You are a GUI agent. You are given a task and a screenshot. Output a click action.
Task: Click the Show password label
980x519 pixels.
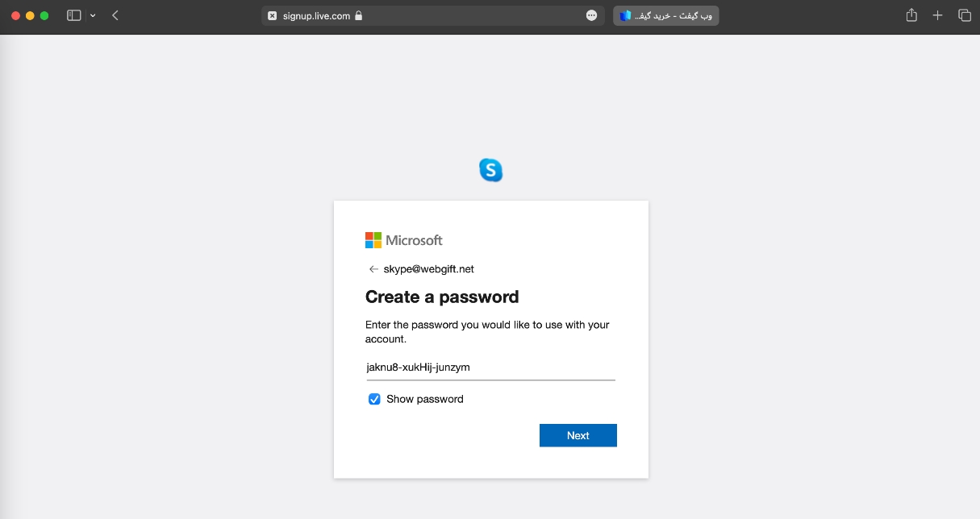point(425,399)
